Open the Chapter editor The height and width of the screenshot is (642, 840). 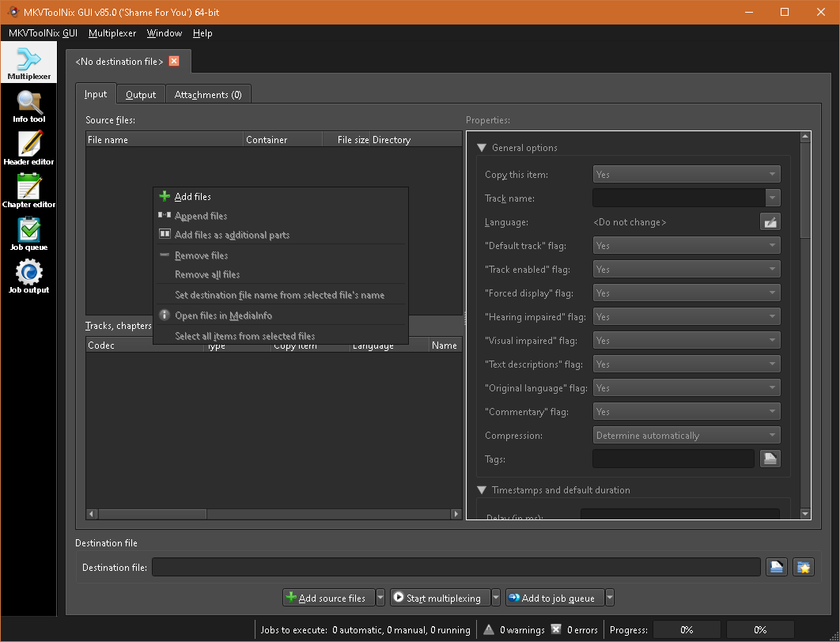29,191
